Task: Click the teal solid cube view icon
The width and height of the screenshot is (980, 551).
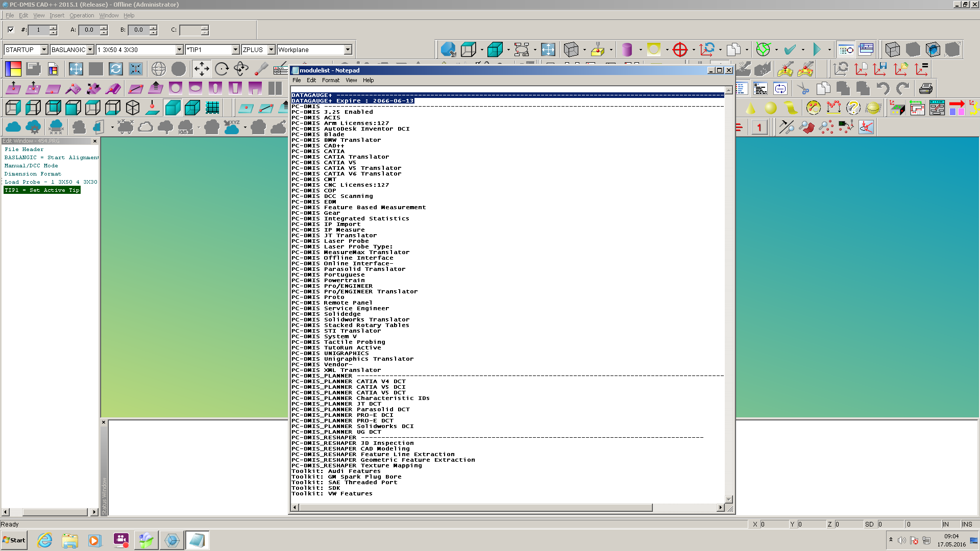Action: point(173,108)
